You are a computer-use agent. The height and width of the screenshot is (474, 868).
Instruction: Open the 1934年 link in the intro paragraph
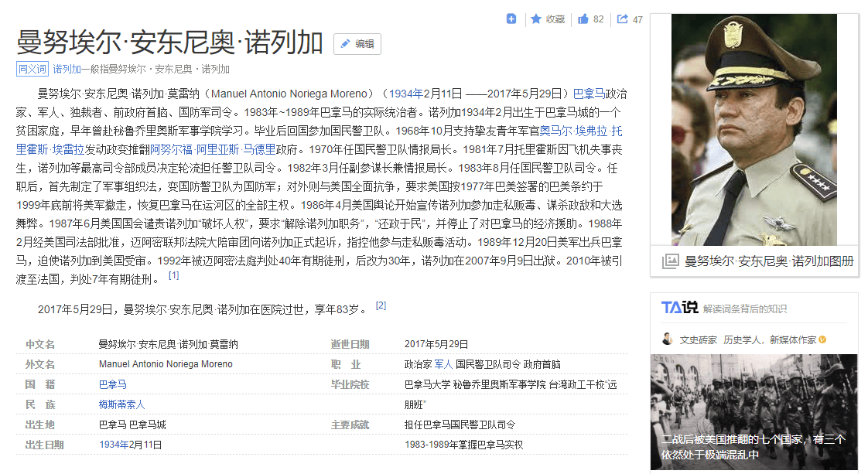click(406, 94)
